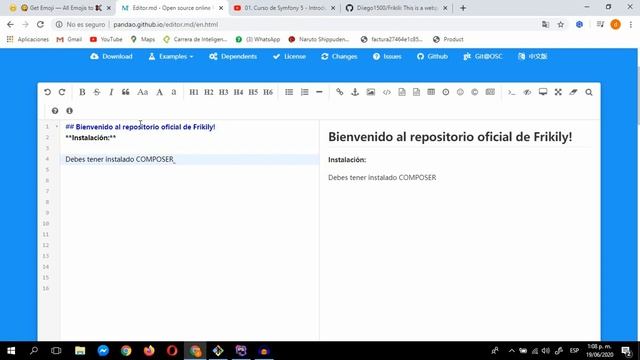Apply italic formatting
Image resolution: width=640 pixels, height=360 pixels.
(x=111, y=92)
